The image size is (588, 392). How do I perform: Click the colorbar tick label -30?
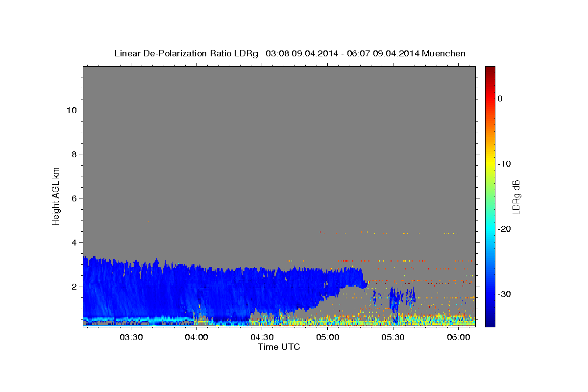504,294
